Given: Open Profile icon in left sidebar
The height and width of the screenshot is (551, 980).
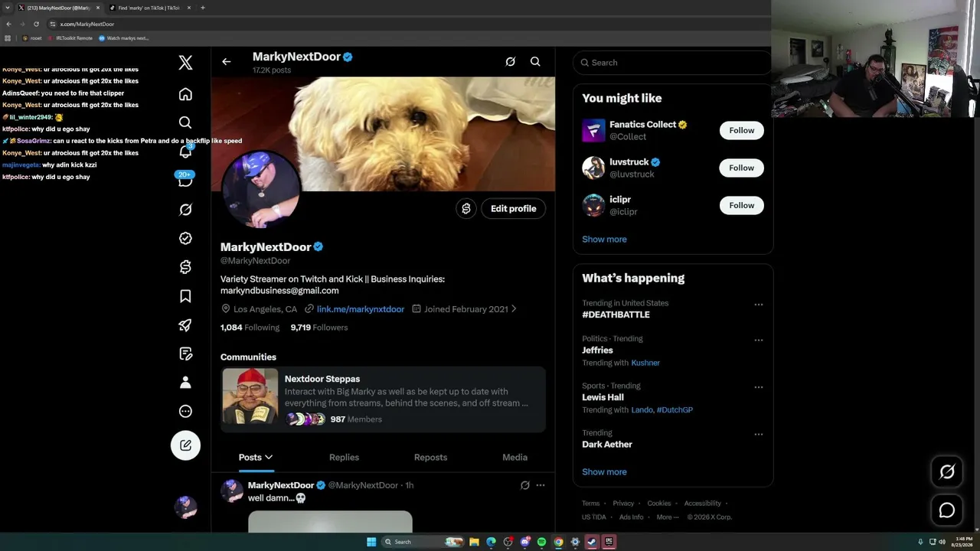Looking at the screenshot, I should pos(185,383).
